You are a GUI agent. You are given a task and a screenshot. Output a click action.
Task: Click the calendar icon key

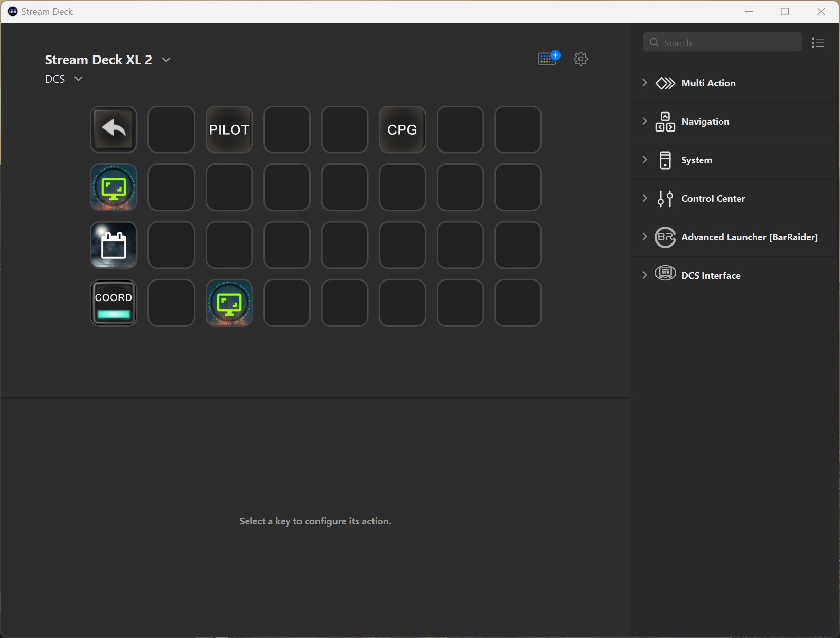pos(114,245)
